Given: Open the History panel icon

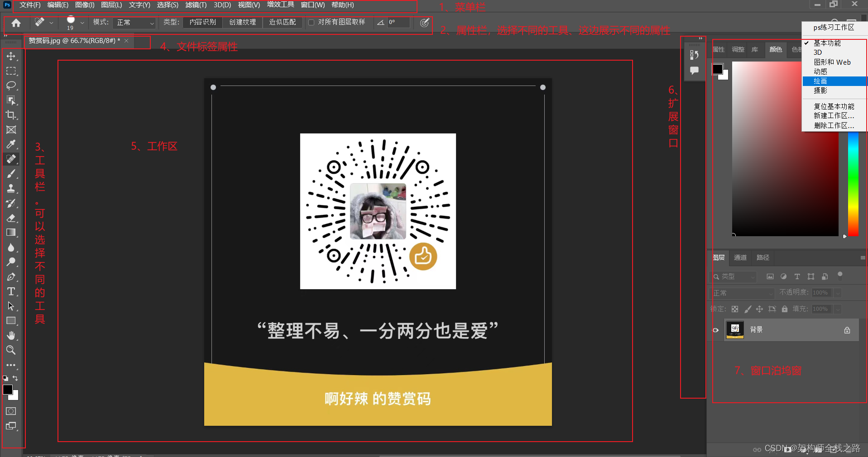Looking at the screenshot, I should pyautogui.click(x=694, y=55).
